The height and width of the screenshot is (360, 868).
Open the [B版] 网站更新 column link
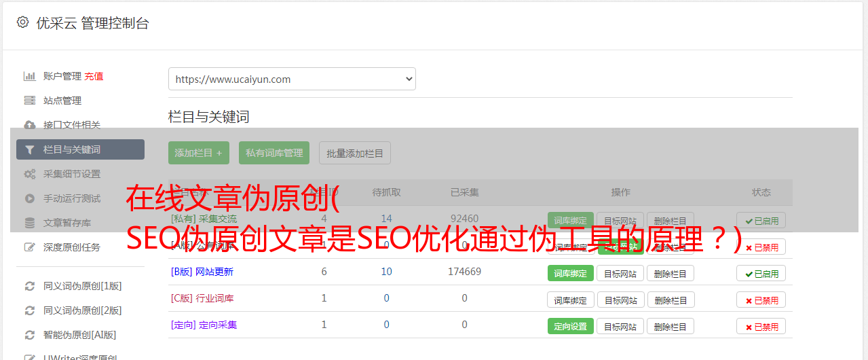(x=202, y=272)
